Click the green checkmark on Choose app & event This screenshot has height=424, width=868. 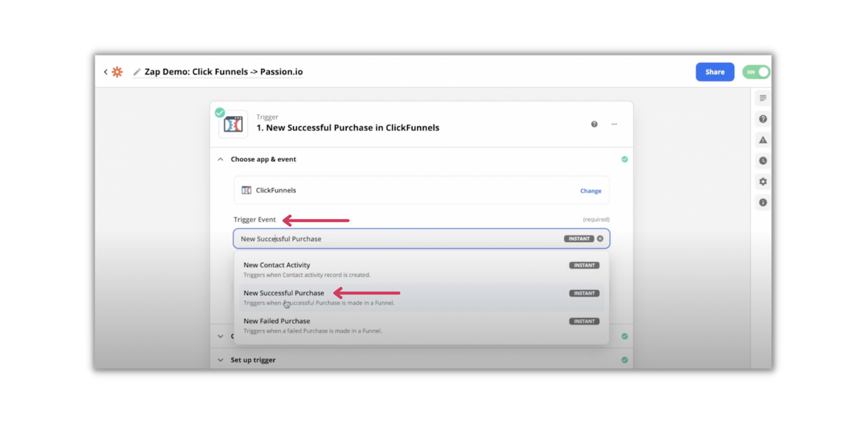[x=625, y=159]
